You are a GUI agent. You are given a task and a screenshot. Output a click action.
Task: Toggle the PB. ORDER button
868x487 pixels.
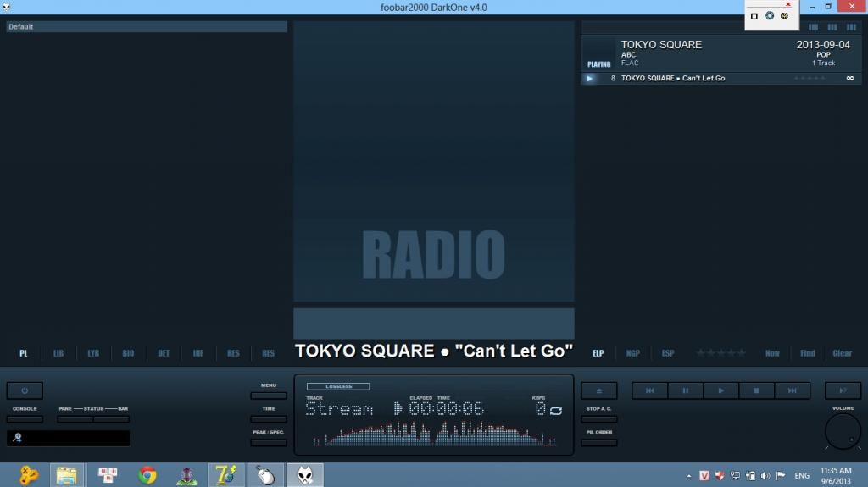click(599, 442)
